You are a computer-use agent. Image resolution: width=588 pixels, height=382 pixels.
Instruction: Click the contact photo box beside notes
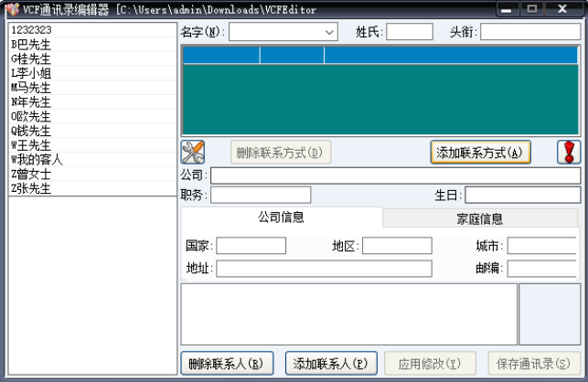pos(550,314)
